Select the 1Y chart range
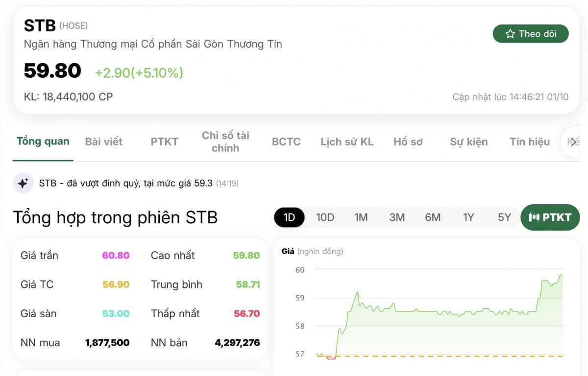 [468, 217]
